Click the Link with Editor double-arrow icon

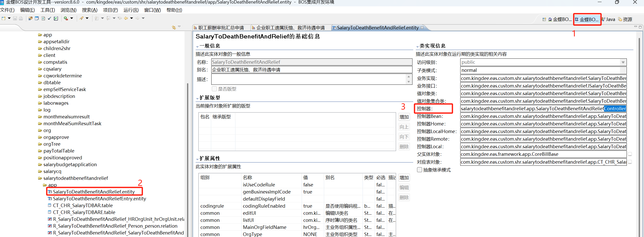174,27
